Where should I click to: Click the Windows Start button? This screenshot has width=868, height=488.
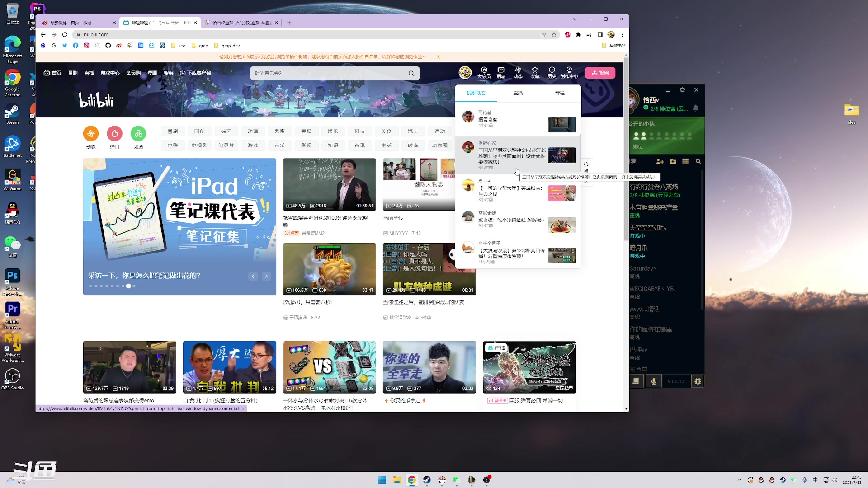click(382, 480)
